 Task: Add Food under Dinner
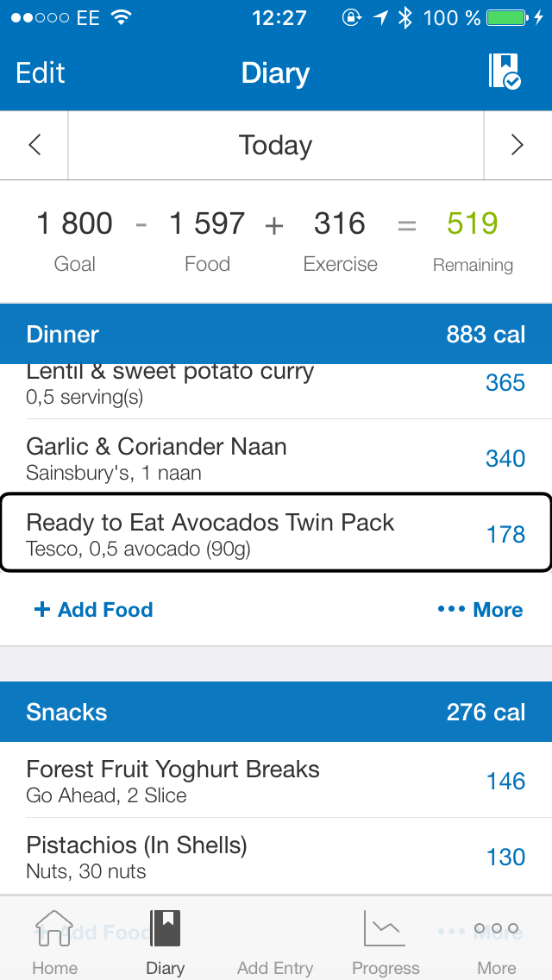coord(94,609)
